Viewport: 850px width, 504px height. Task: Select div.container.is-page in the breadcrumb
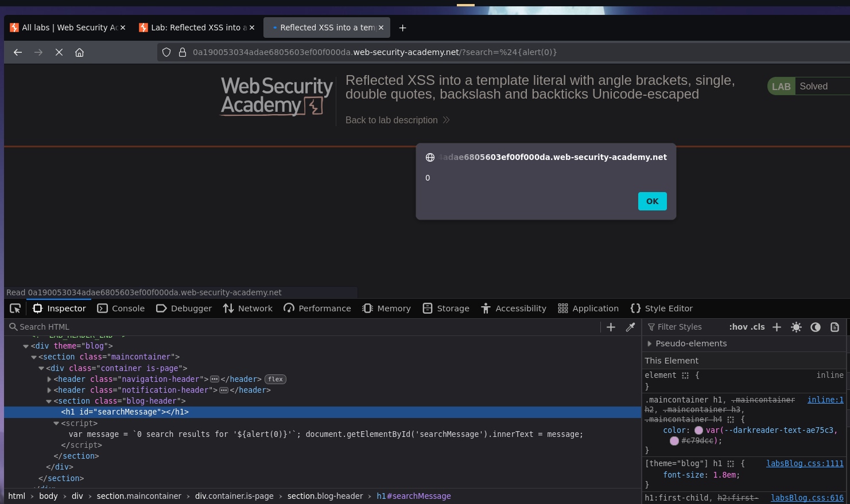234,496
